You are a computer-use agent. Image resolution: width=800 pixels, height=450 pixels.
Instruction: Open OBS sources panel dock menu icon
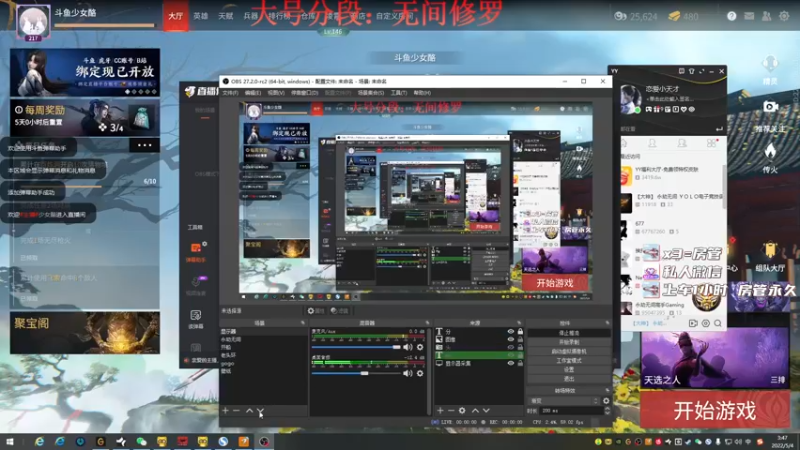(x=519, y=323)
